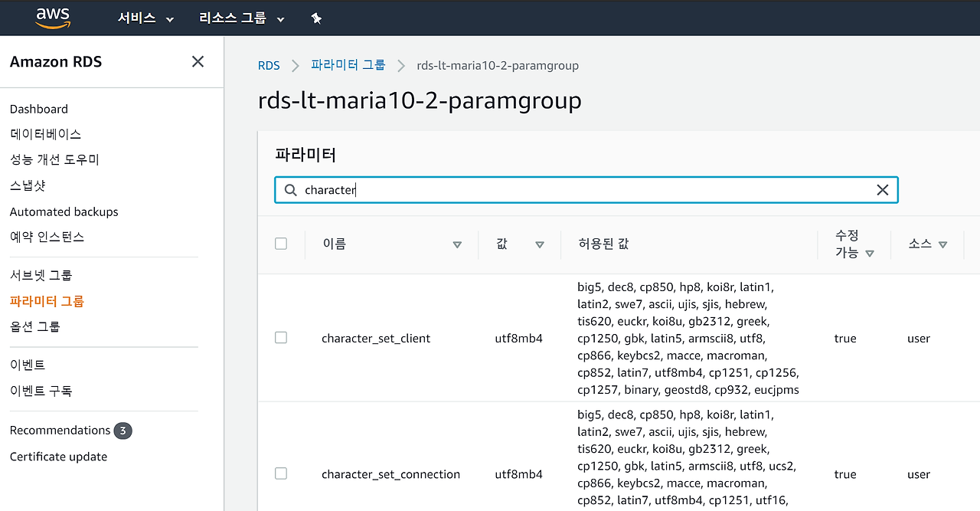This screenshot has height=511, width=980.
Task: Click the search magnifier icon
Action: click(290, 190)
